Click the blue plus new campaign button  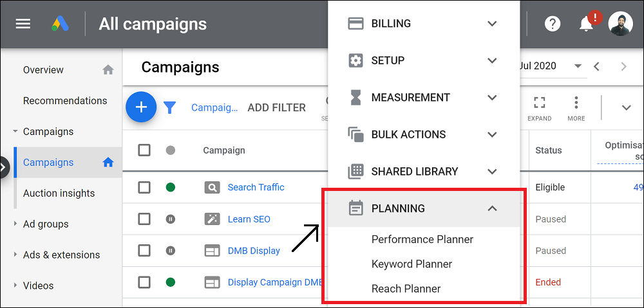tap(141, 107)
